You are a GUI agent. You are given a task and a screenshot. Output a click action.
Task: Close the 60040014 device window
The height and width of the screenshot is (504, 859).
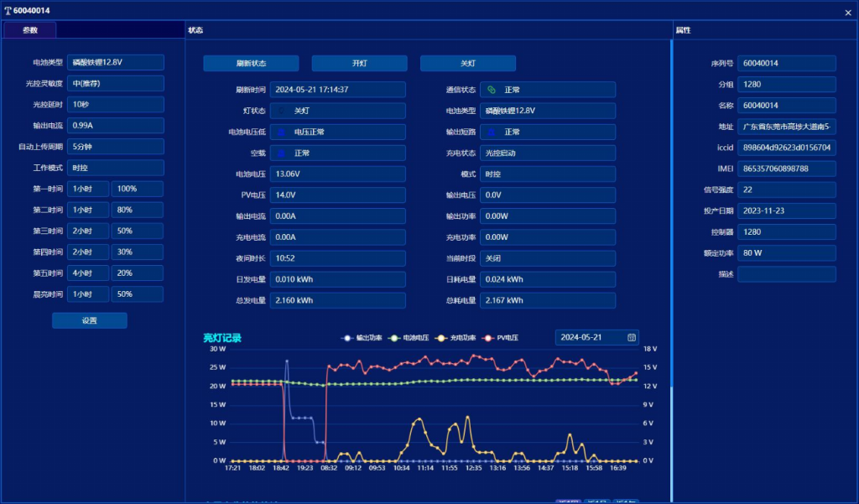tap(847, 12)
